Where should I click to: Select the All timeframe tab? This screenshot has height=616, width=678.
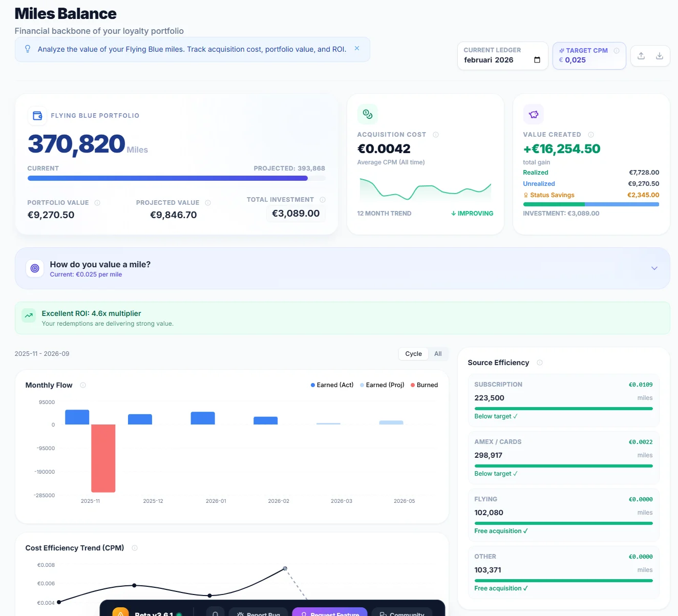tap(438, 353)
